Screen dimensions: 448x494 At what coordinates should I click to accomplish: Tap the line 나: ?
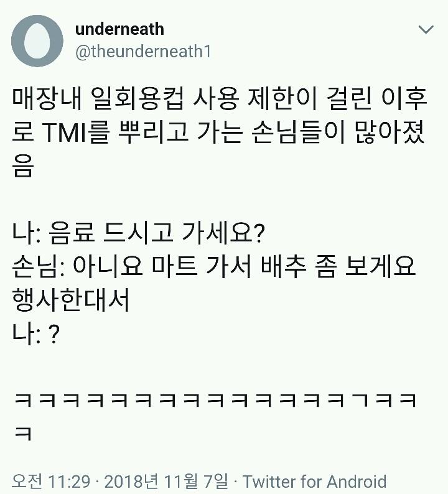36,334
